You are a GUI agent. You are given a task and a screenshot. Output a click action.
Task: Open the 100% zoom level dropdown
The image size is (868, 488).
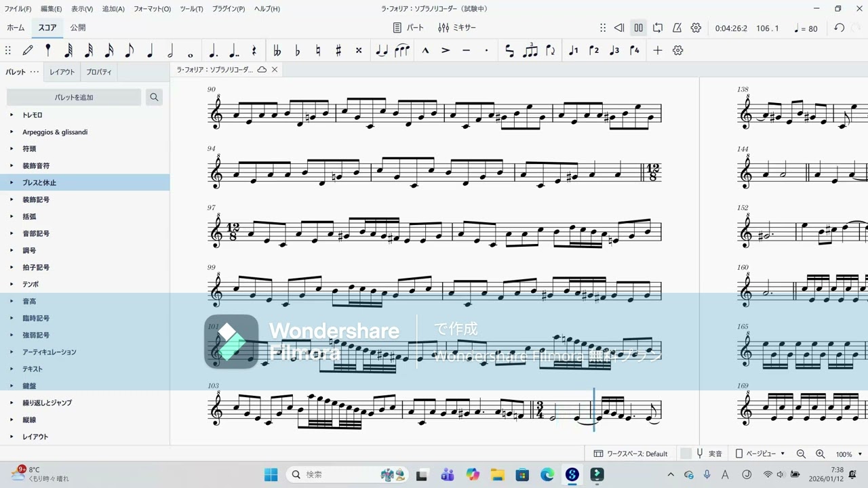click(849, 454)
